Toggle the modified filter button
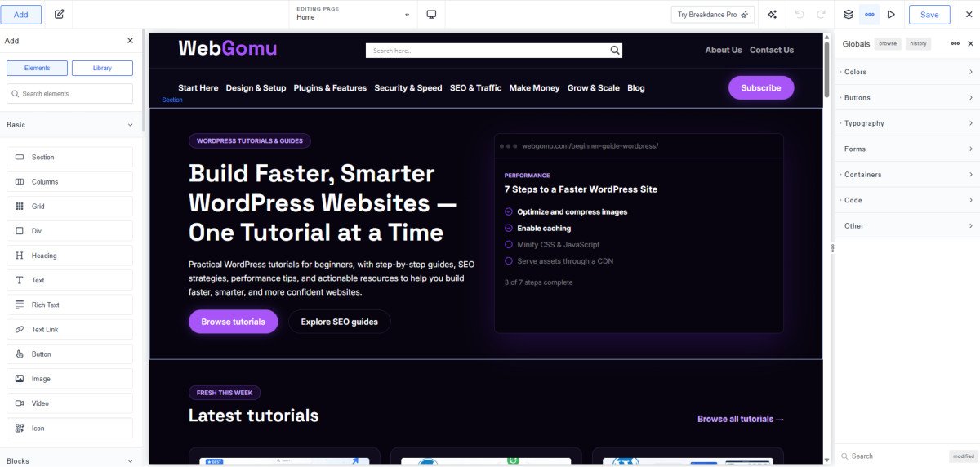The image size is (980, 467). [x=962, y=456]
